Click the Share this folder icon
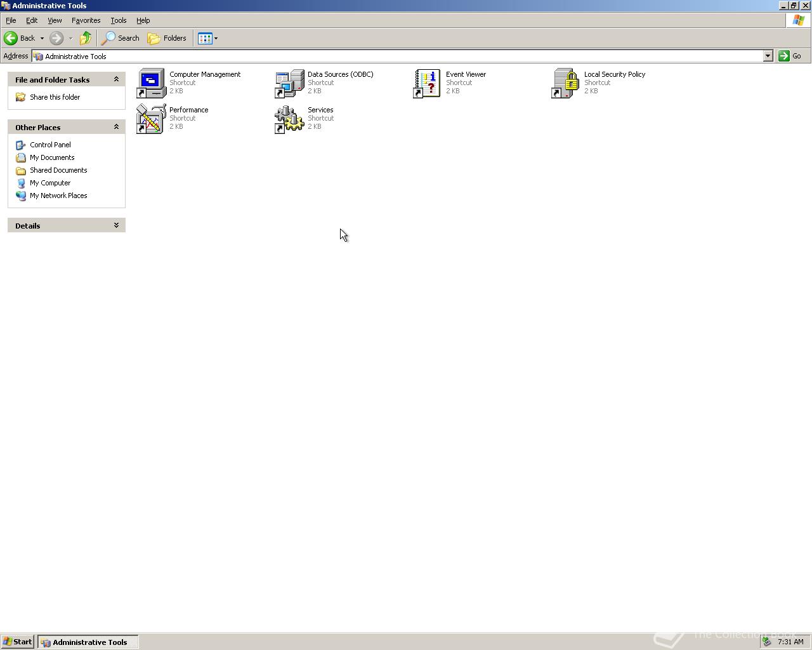Viewport: 812px width, 650px height. click(21, 97)
